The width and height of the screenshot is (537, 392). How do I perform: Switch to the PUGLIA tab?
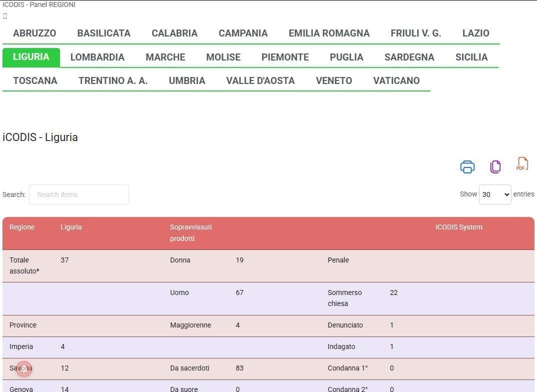click(346, 57)
